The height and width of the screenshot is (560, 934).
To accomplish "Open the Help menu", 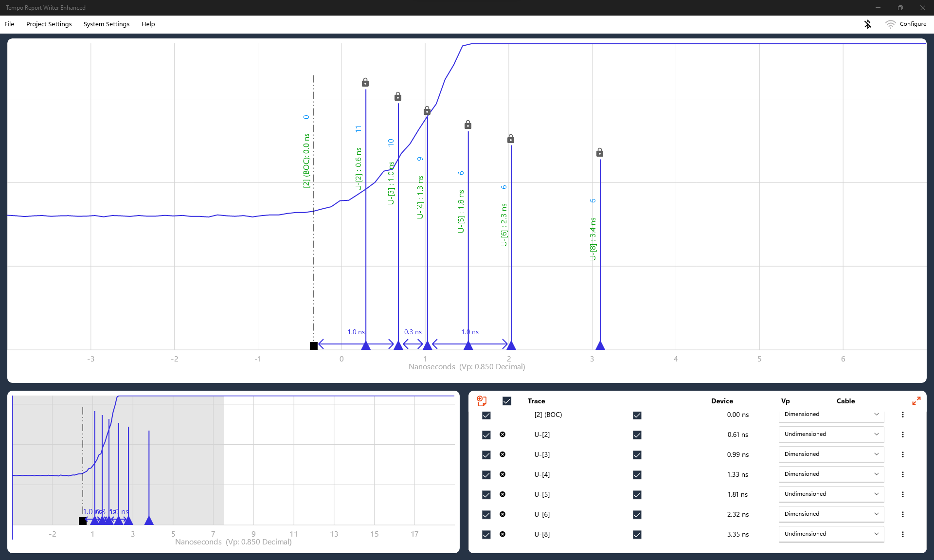I will click(148, 24).
